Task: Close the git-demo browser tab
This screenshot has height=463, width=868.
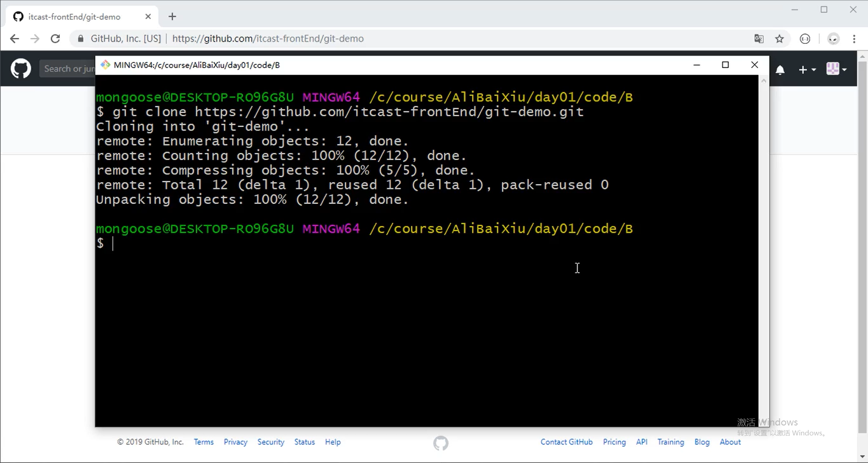Action: pos(148,17)
